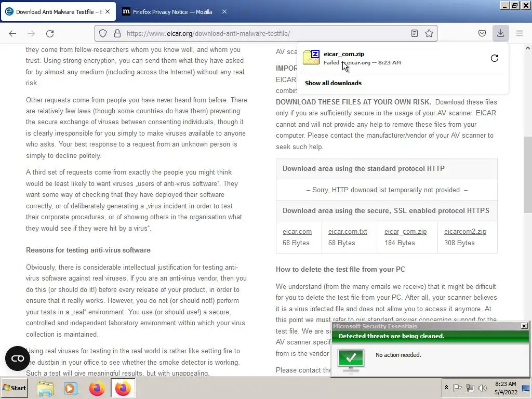This screenshot has height=399, width=532.
Task: Focus the URL address bar
Action: coord(267,33)
